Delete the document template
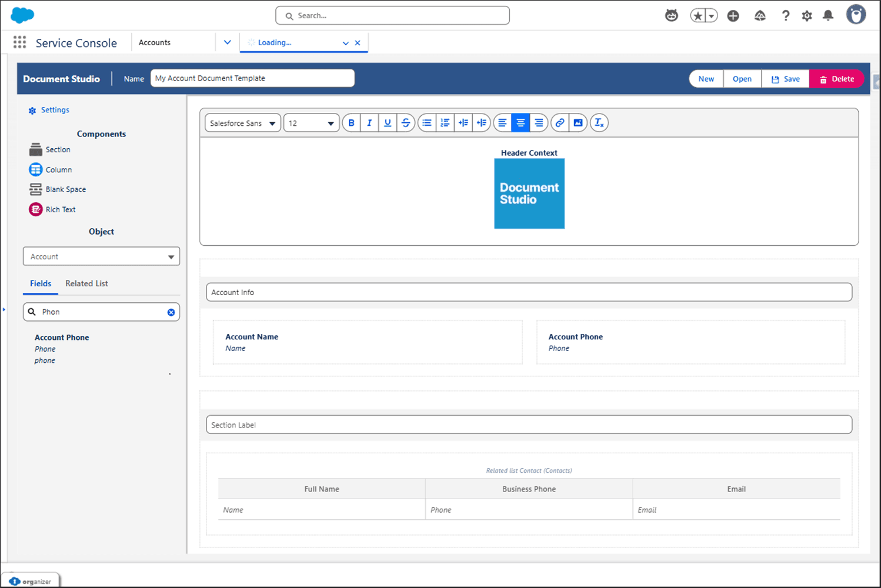 837,79
